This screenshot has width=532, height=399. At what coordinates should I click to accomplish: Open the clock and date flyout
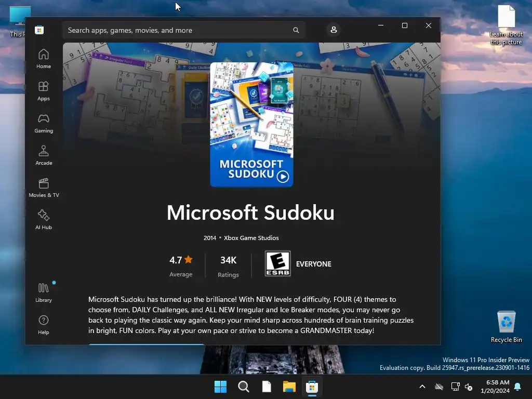pyautogui.click(x=495, y=387)
